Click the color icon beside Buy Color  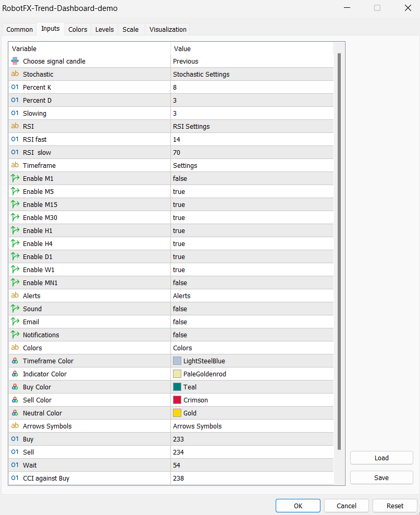tap(15, 387)
